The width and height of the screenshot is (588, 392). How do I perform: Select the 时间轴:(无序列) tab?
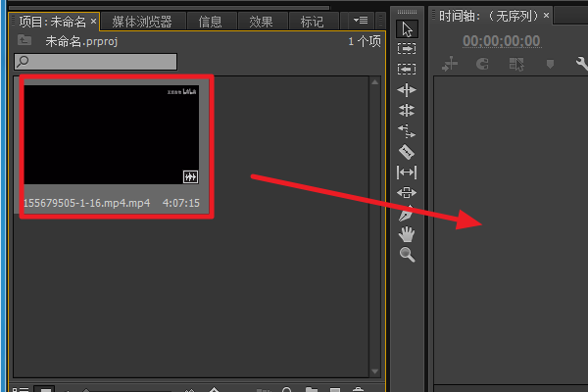point(489,16)
